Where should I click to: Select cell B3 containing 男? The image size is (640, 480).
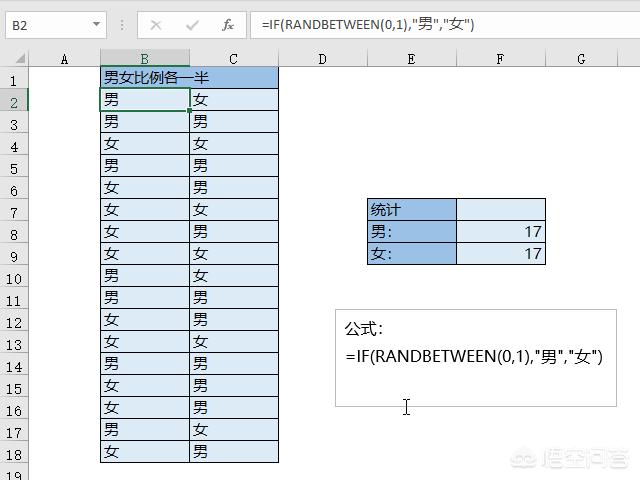pos(145,122)
